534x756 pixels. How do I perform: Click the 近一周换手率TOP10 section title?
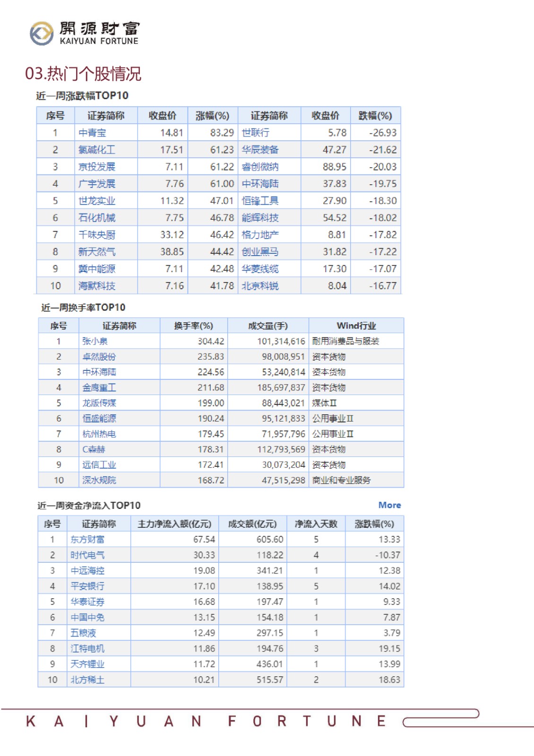click(83, 308)
